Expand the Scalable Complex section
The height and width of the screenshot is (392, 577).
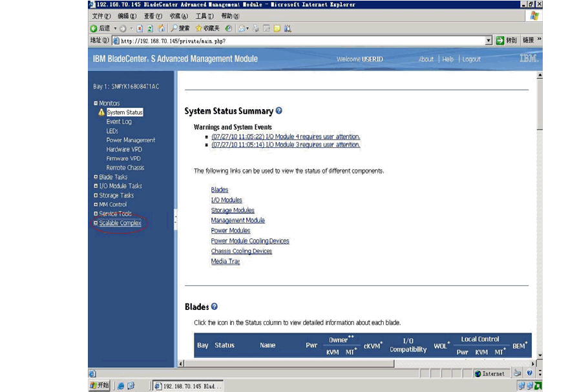click(x=96, y=223)
